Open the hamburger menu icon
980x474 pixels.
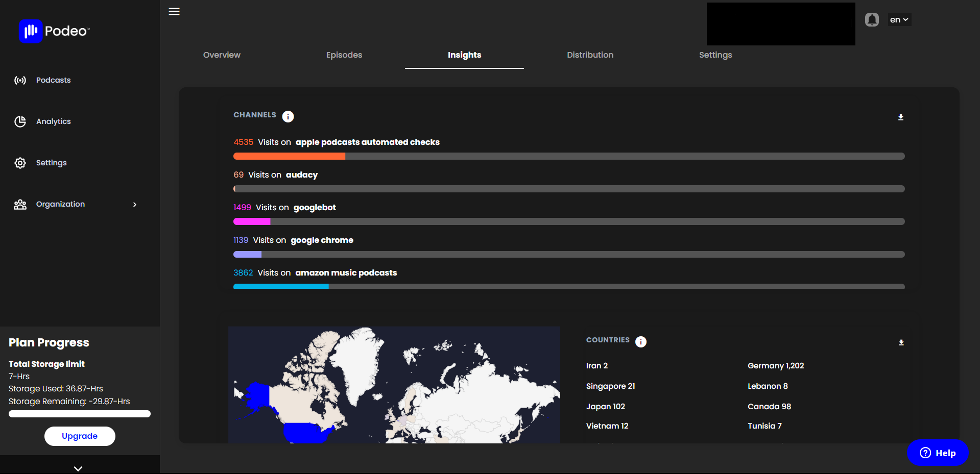tap(174, 11)
